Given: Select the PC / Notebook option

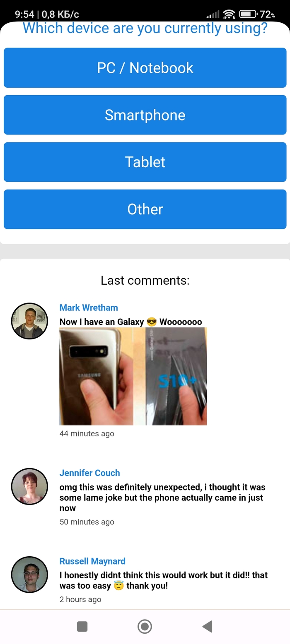Looking at the screenshot, I should pyautogui.click(x=145, y=68).
